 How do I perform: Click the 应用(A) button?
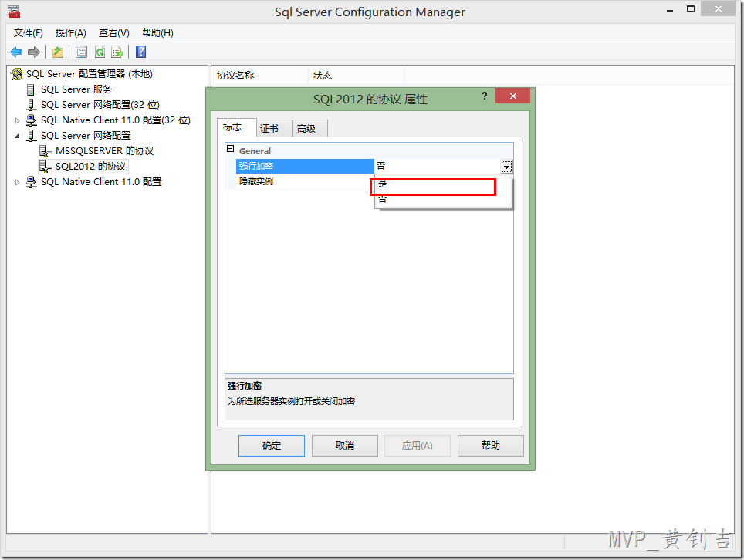click(417, 446)
